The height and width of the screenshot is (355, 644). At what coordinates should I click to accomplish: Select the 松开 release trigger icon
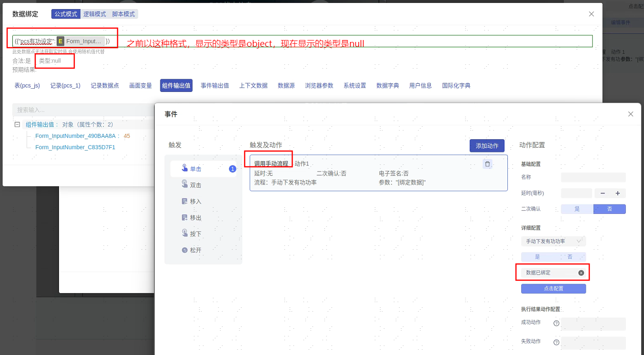click(185, 250)
